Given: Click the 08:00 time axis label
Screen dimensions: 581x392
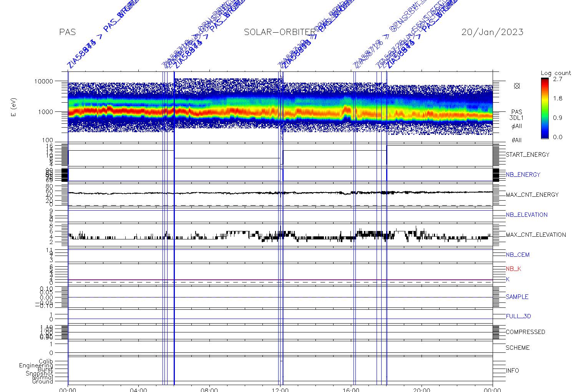Looking at the screenshot, I should (x=209, y=389).
